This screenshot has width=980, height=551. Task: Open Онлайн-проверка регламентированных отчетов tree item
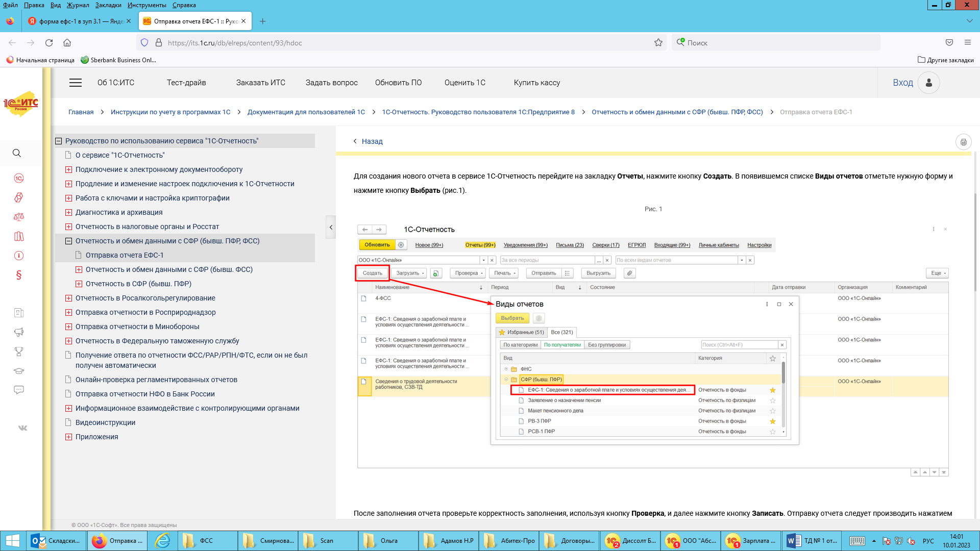coord(157,380)
